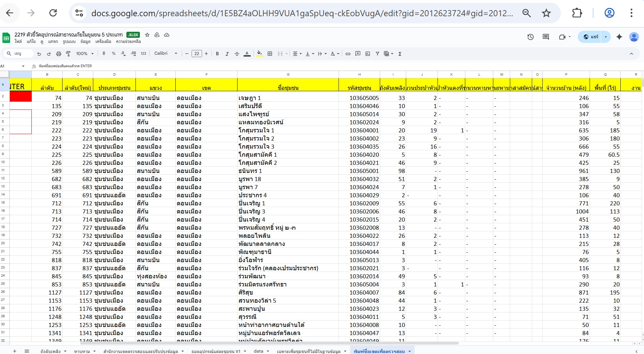The height and width of the screenshot is (354, 644).
Task: Bookmark this page with star
Action: (x=546, y=13)
